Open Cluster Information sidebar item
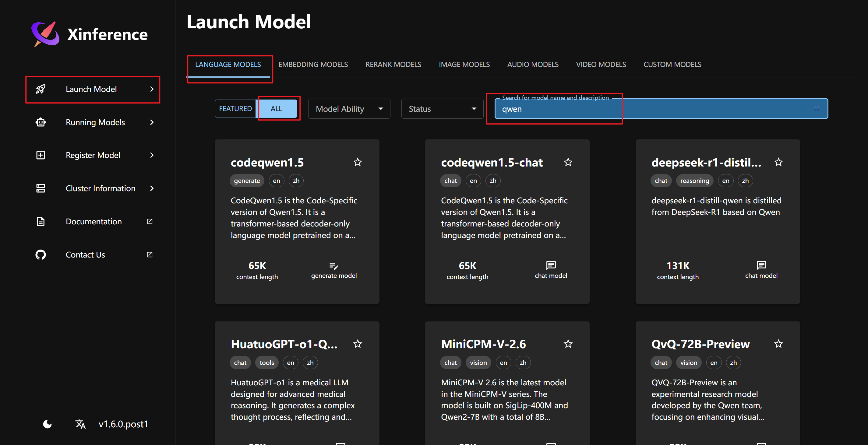The image size is (868, 445). (x=93, y=188)
